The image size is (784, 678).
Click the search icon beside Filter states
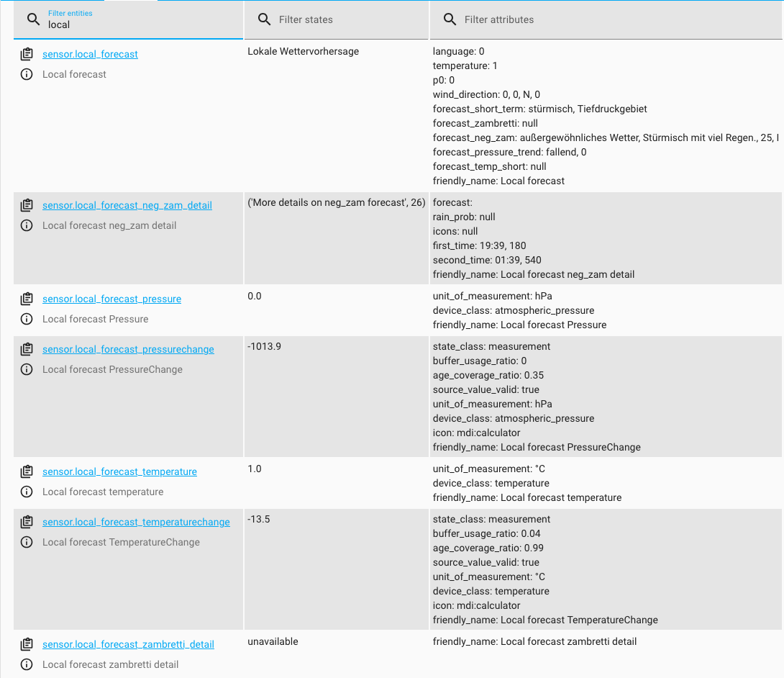pyautogui.click(x=265, y=19)
